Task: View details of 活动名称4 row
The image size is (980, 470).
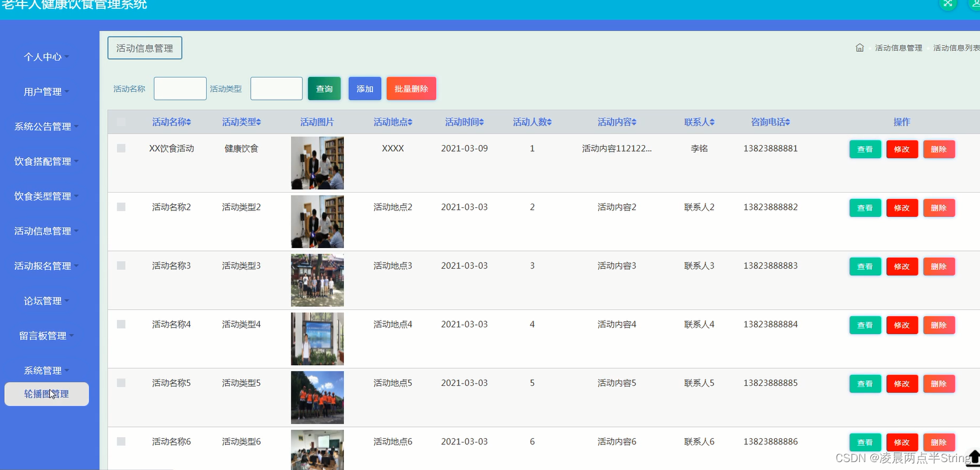Action: pos(865,324)
